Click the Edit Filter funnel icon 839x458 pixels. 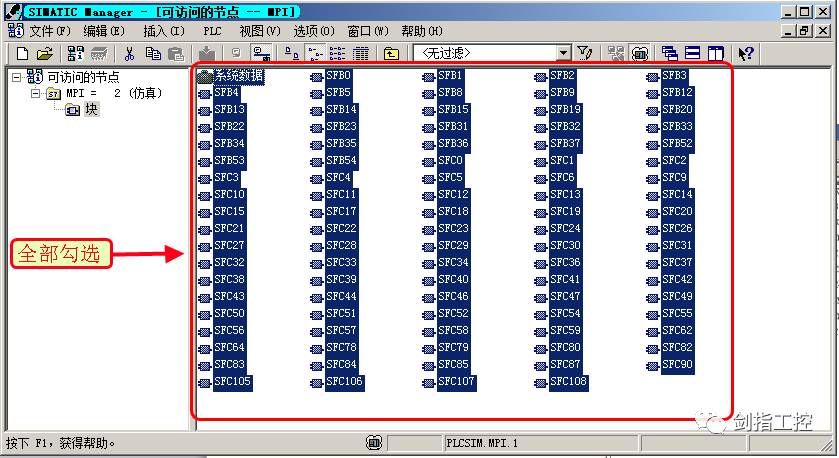(x=584, y=53)
